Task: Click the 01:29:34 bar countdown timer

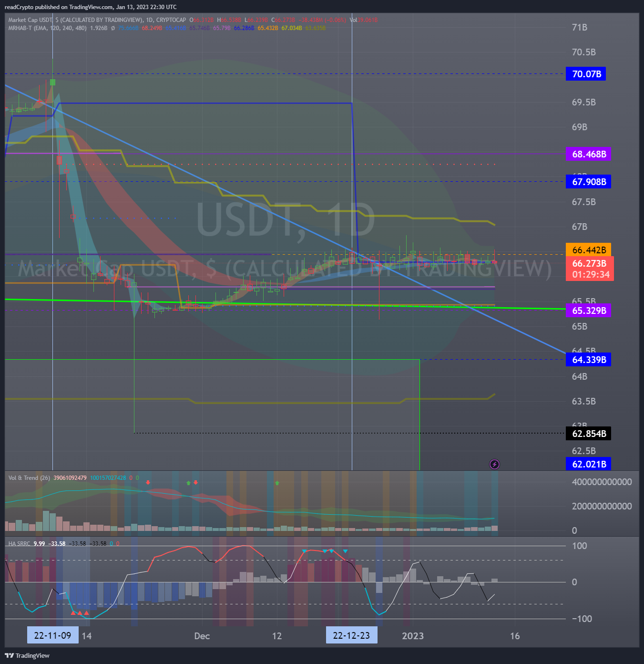Action: (x=591, y=275)
